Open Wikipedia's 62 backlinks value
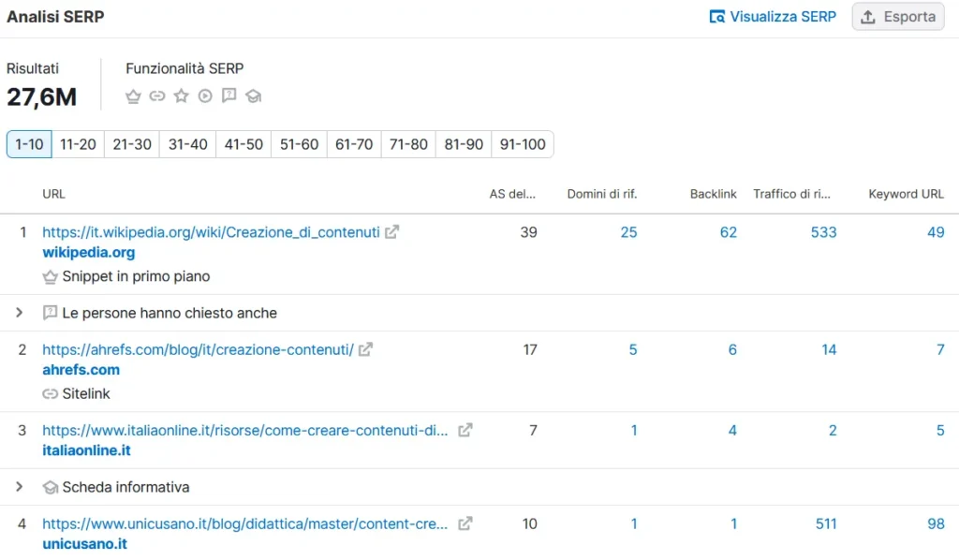 click(x=728, y=232)
